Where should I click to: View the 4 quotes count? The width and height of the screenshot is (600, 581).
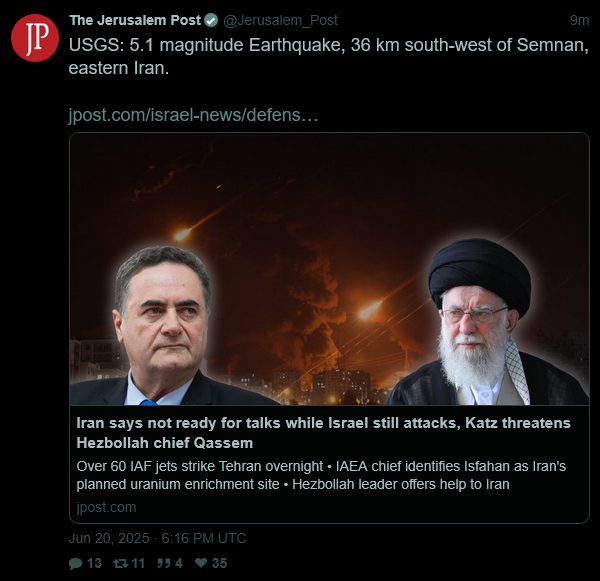[x=179, y=563]
